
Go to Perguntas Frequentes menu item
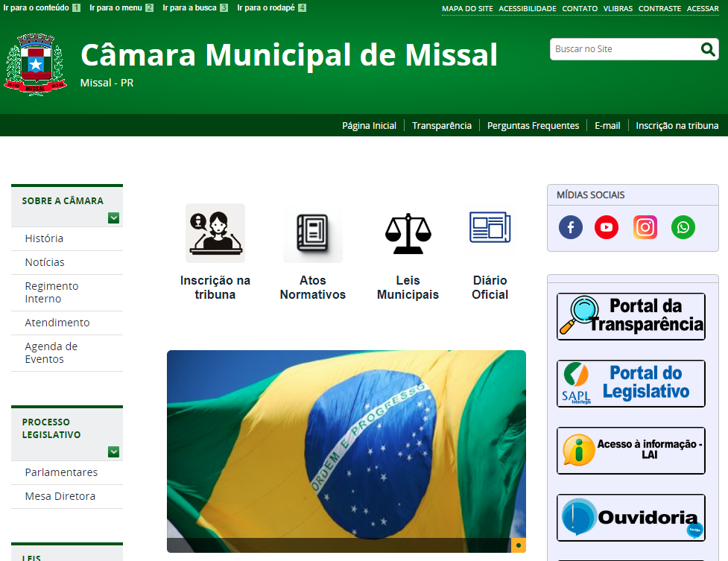533,126
